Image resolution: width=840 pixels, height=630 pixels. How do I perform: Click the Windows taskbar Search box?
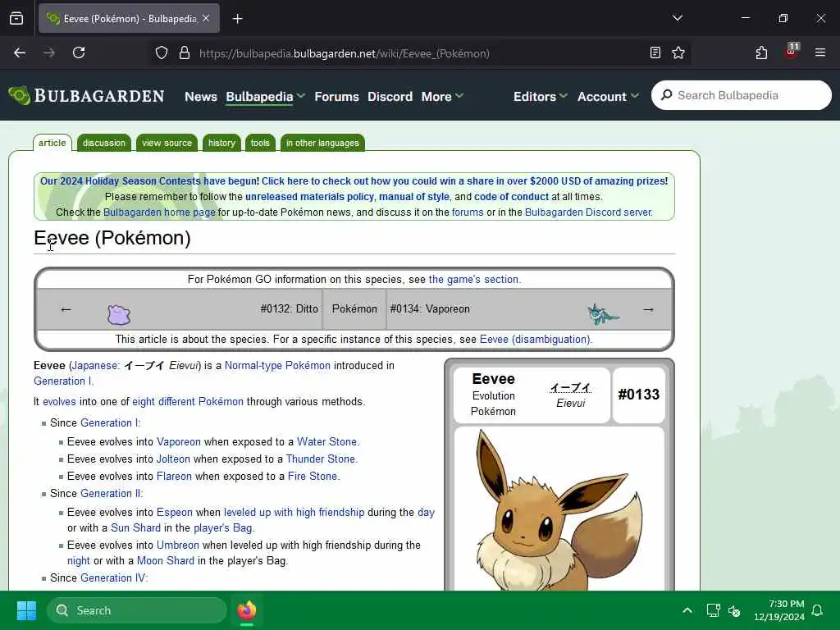137,610
